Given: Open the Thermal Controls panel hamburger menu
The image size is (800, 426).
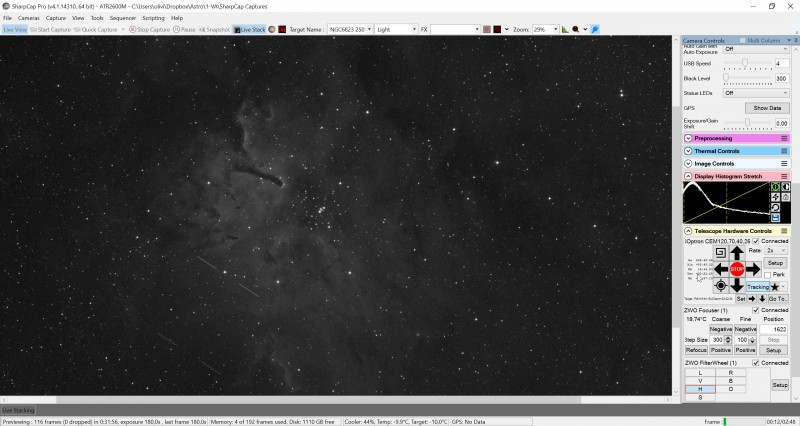Looking at the screenshot, I should [x=784, y=151].
